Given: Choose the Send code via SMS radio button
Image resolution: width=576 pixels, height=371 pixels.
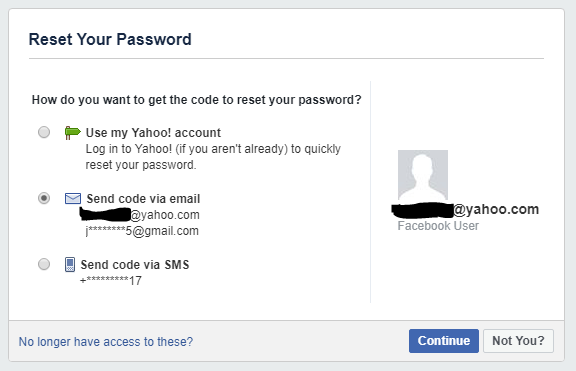Looking at the screenshot, I should click(x=44, y=264).
